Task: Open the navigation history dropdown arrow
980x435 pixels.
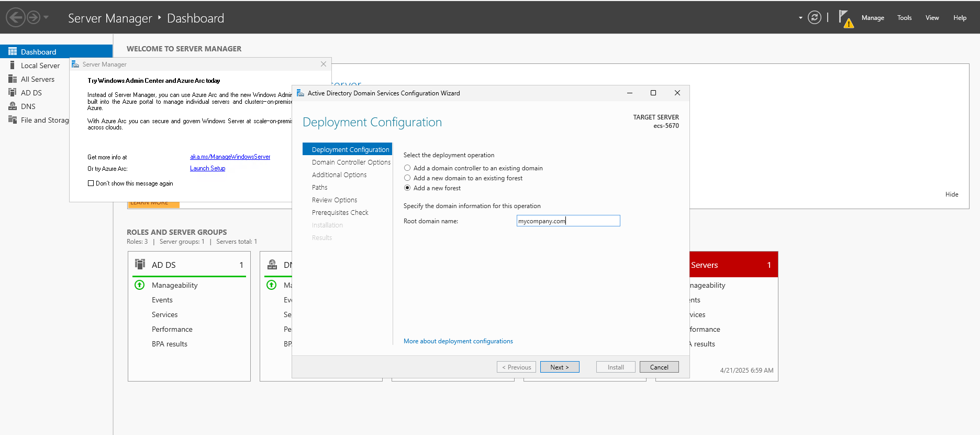Action: coord(46,18)
